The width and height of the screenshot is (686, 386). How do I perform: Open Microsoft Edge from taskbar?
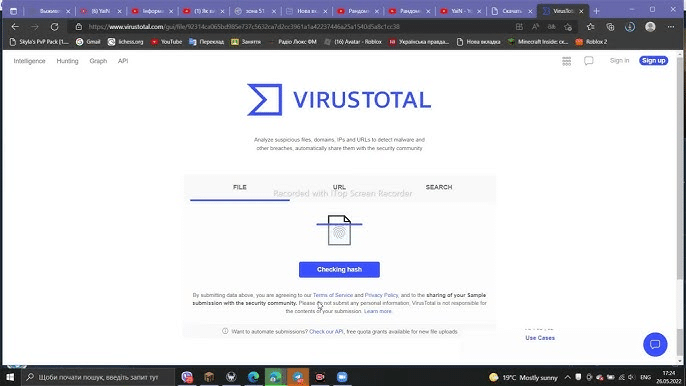coord(253,377)
